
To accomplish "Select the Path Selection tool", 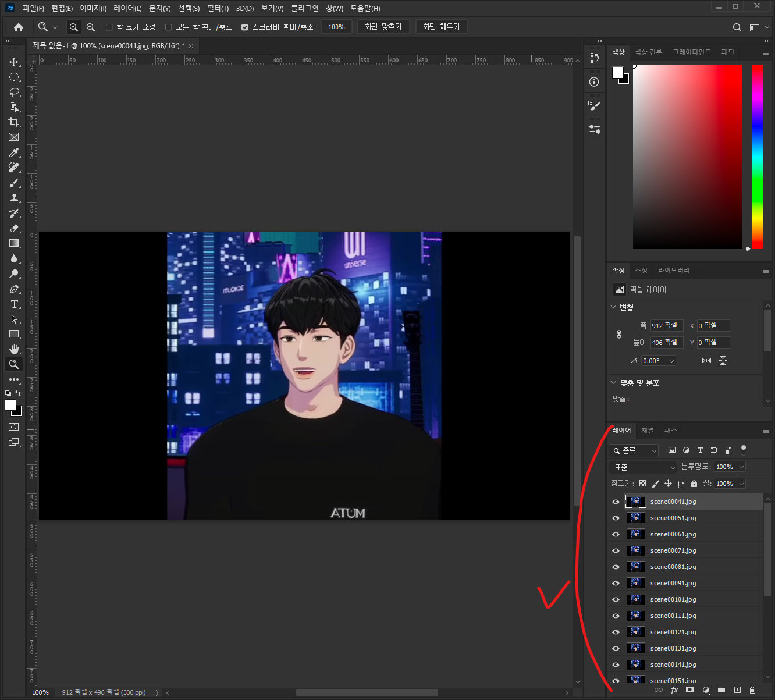I will click(x=14, y=319).
